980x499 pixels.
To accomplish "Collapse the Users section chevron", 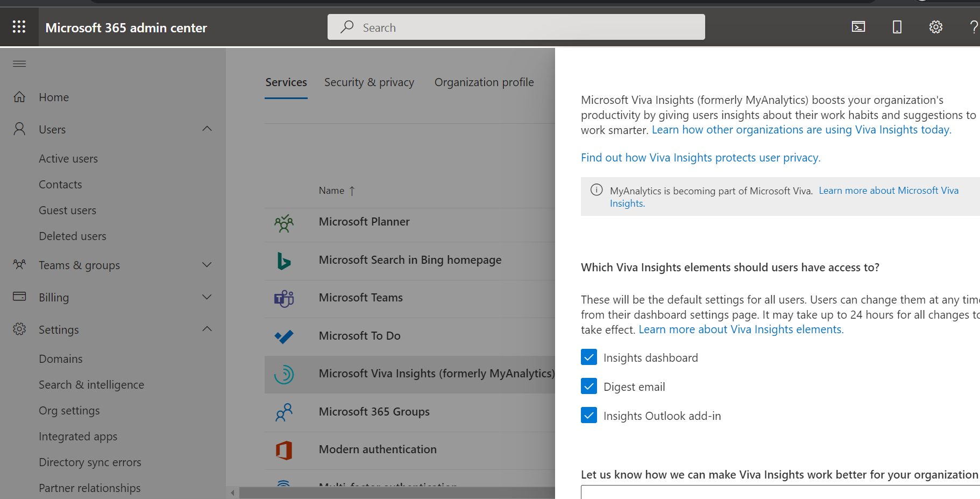I will coord(207,129).
